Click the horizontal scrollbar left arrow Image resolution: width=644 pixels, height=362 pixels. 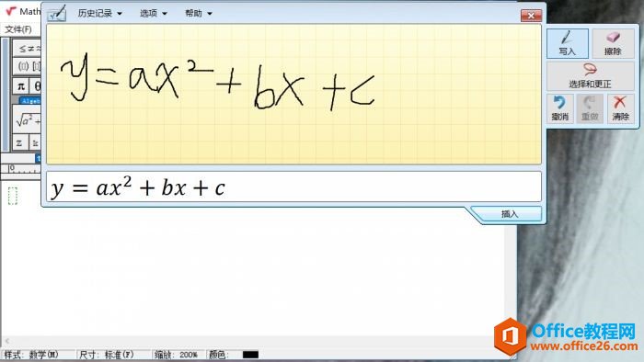click(x=7, y=341)
